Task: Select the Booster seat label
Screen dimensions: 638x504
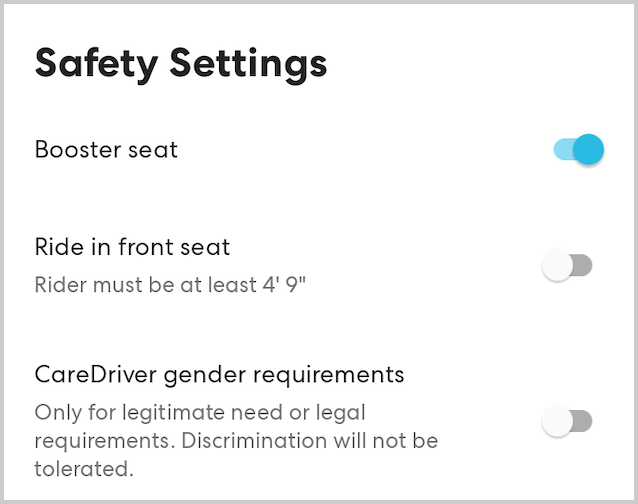Action: tap(106, 150)
